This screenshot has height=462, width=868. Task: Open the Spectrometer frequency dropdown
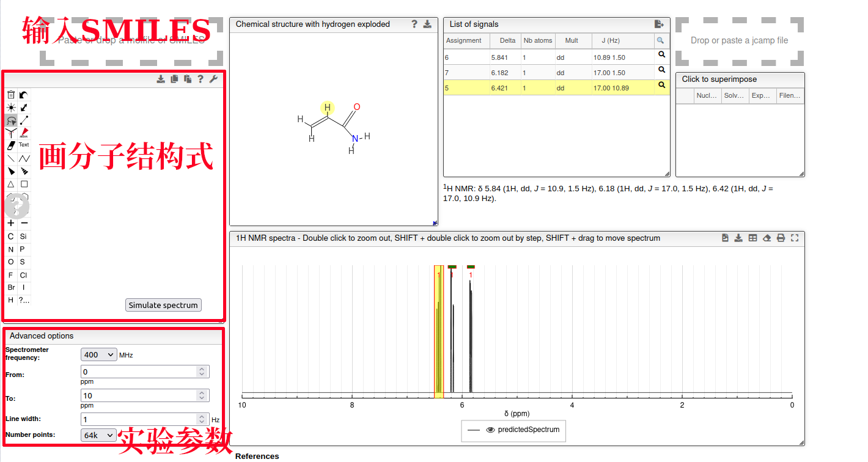coord(98,354)
